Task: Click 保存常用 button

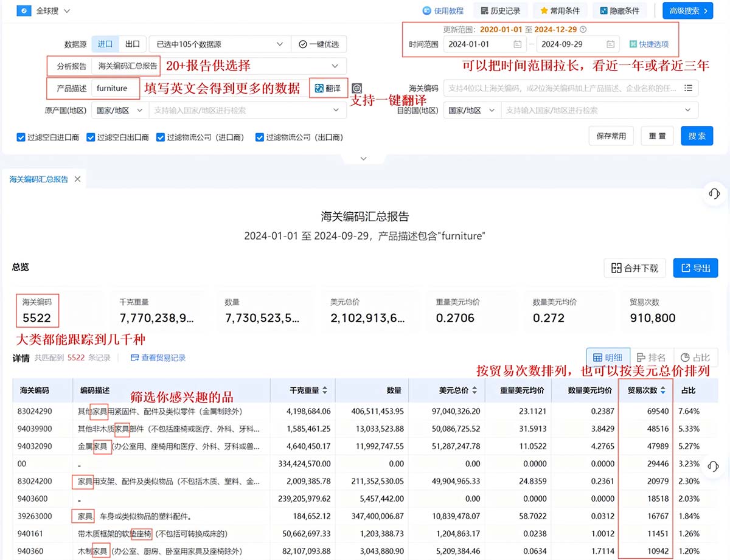Action: (611, 136)
